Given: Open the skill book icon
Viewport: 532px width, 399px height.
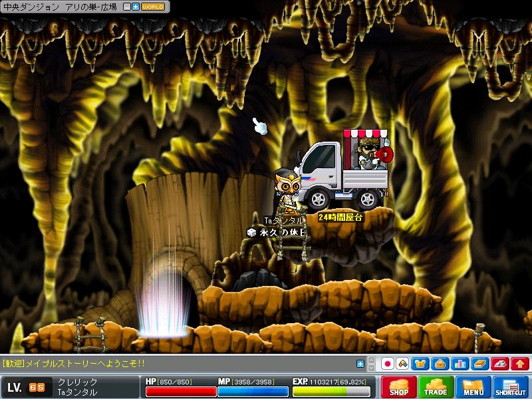Looking at the screenshot, I should click(480, 364).
